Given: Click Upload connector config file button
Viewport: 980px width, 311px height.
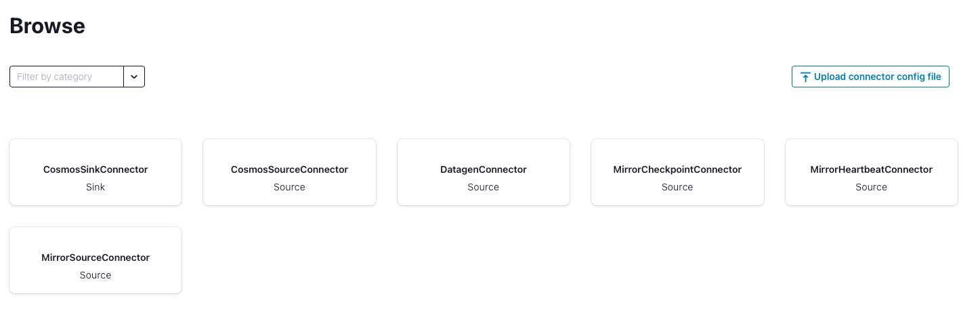Looking at the screenshot, I should (x=870, y=77).
